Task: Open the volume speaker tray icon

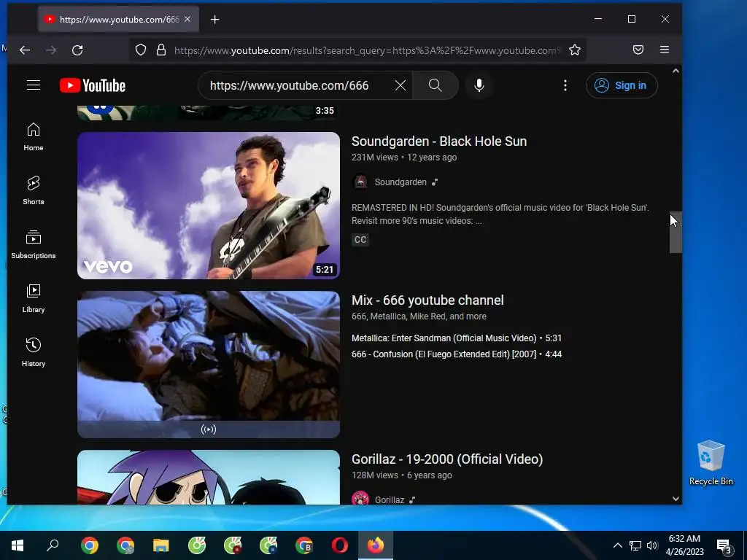Action: click(x=652, y=545)
